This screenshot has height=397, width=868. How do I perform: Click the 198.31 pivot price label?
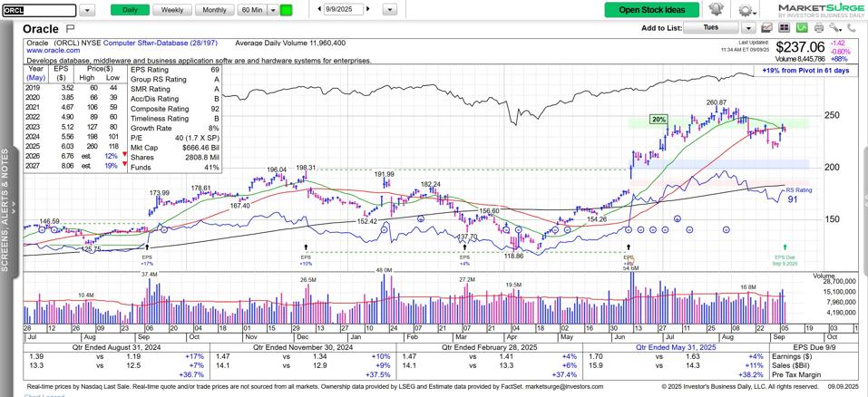click(306, 168)
